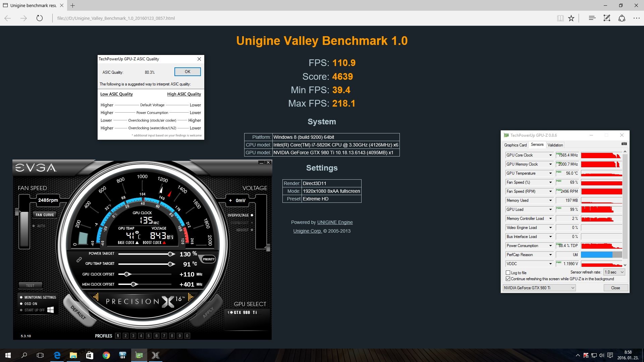Switch to Precision X taskbar icon
This screenshot has width=644, height=362.
(x=155, y=355)
